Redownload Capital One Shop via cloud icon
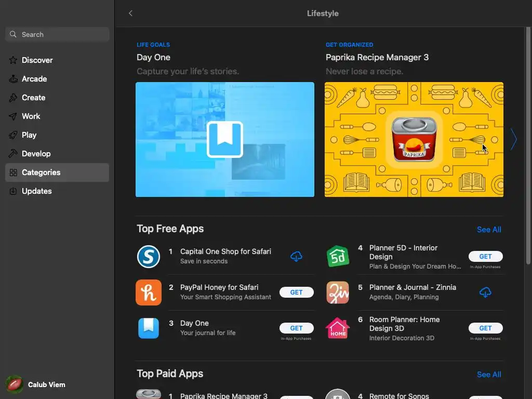 [296, 257]
